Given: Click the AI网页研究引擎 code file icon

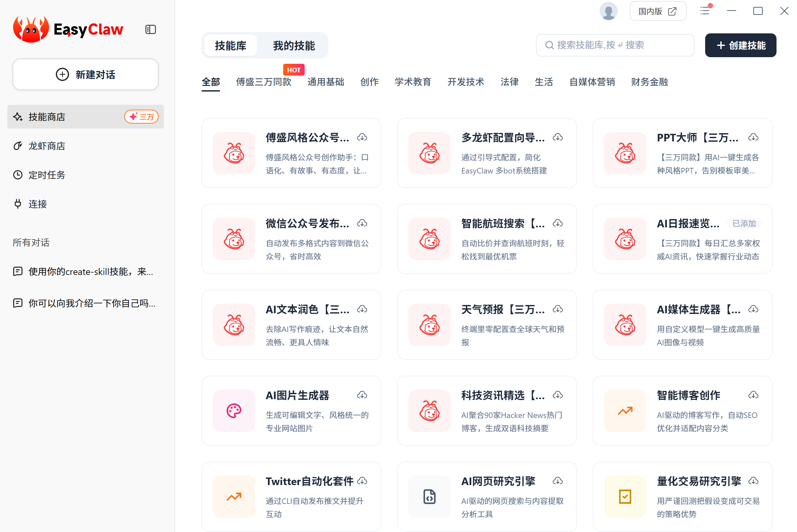Looking at the screenshot, I should point(429,496).
